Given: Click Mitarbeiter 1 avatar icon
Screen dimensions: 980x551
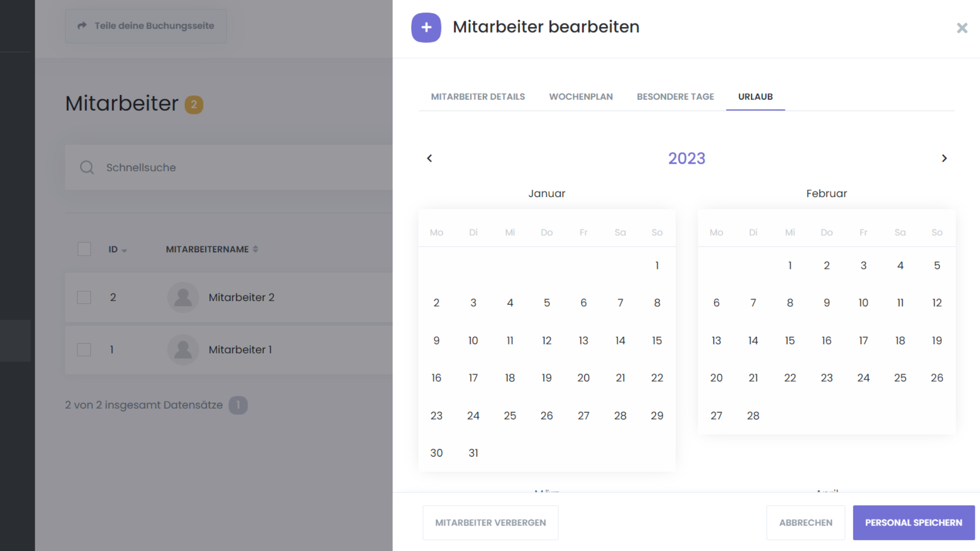Looking at the screenshot, I should click(183, 350).
